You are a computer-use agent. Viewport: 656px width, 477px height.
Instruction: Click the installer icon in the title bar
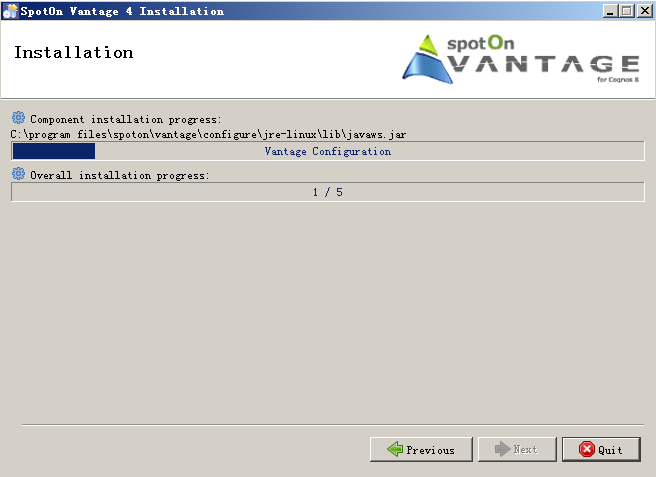10,11
